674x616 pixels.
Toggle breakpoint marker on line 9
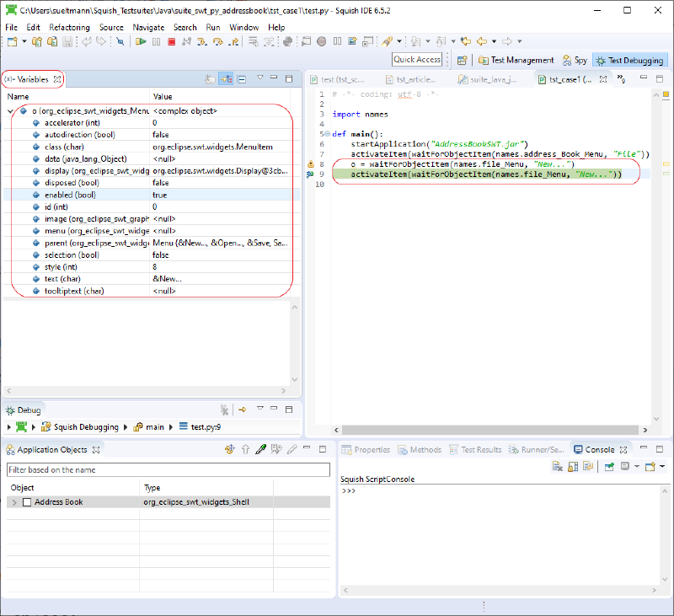(x=310, y=174)
